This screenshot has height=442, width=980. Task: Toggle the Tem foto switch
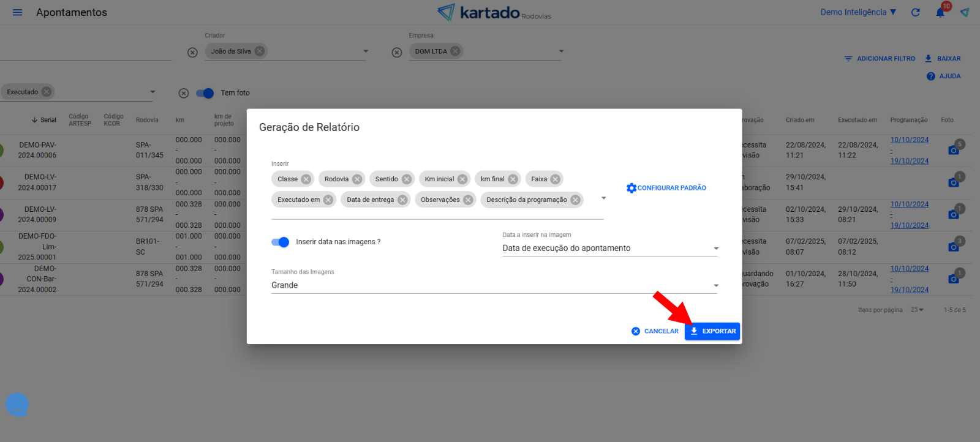(x=205, y=93)
